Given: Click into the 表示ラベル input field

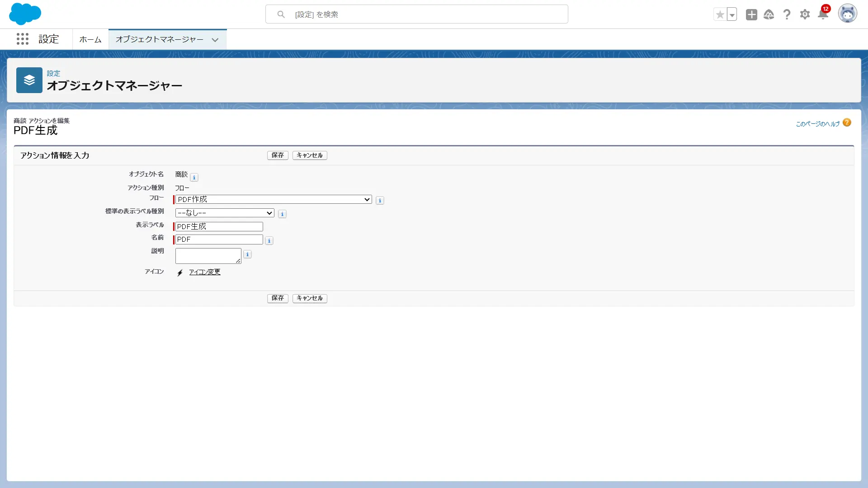Looking at the screenshot, I should pyautogui.click(x=219, y=226).
